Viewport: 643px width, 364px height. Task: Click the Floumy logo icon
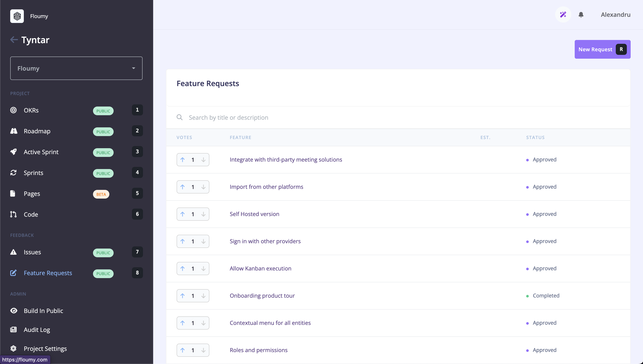(x=17, y=16)
